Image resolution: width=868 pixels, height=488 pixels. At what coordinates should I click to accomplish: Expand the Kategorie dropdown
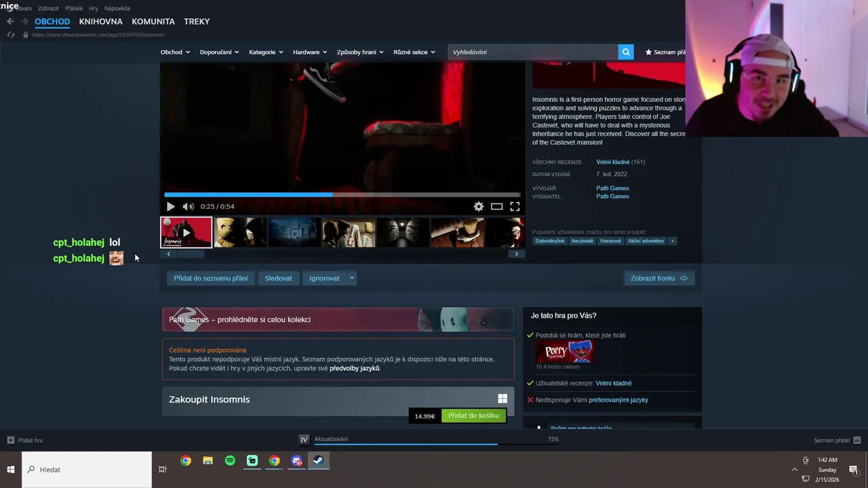[266, 52]
